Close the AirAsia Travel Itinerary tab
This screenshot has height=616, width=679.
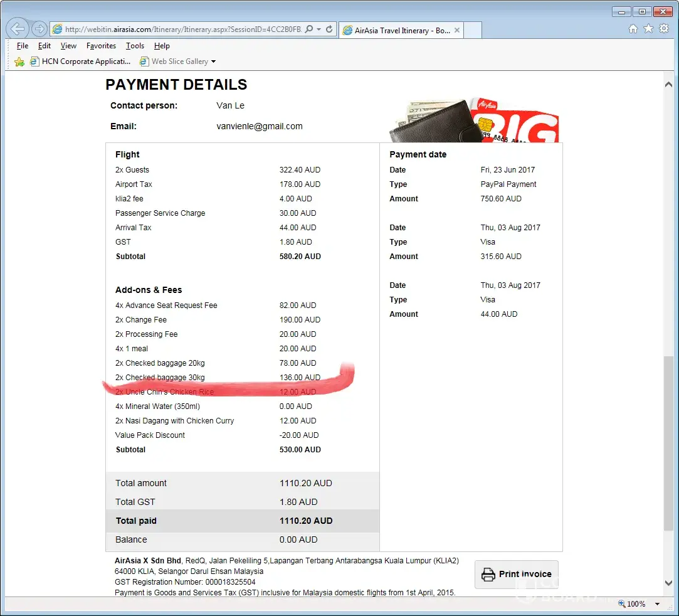[457, 30]
